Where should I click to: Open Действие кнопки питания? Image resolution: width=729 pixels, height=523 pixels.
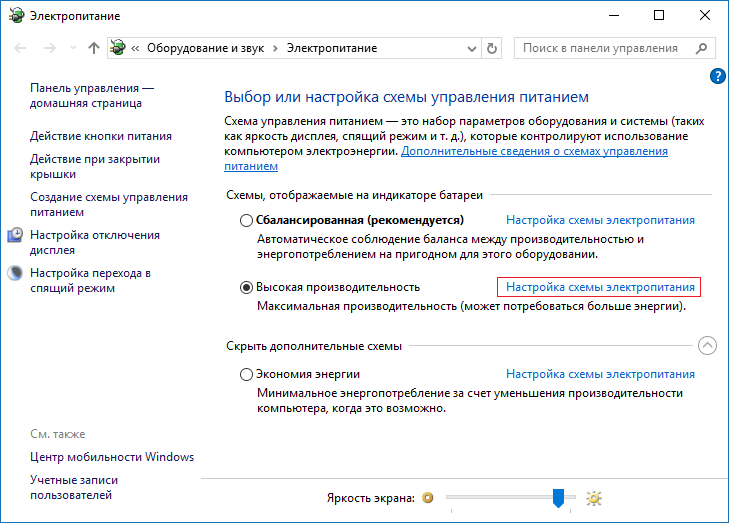[x=101, y=136]
